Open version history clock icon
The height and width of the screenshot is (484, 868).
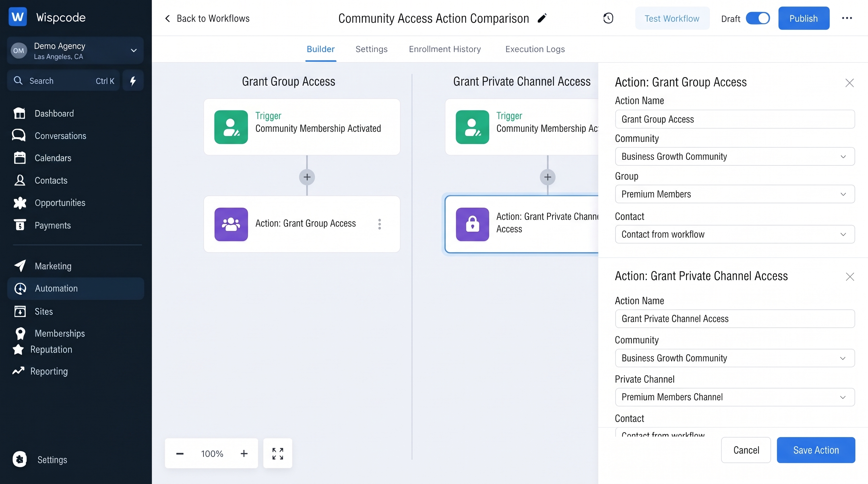coord(608,18)
